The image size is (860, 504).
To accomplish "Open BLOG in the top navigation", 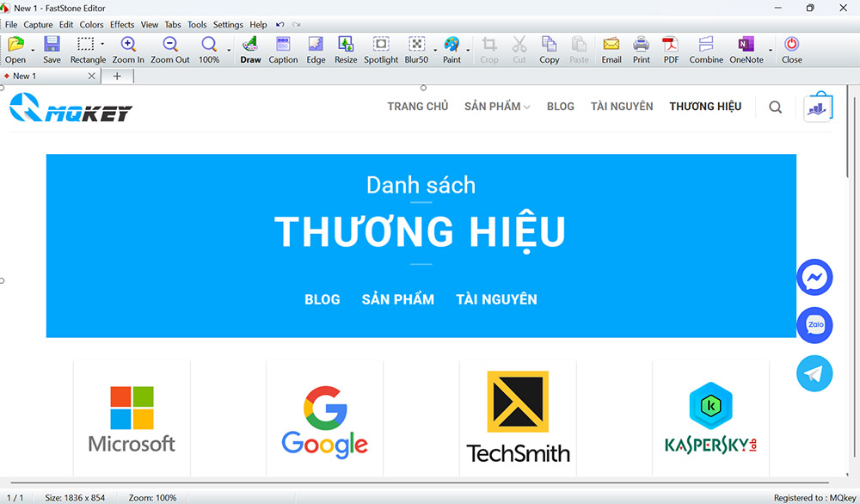I will pyautogui.click(x=560, y=107).
